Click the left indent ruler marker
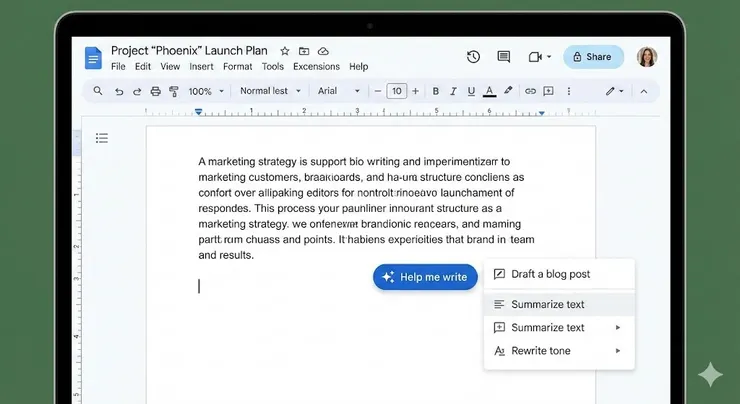The height and width of the screenshot is (404, 740). 199,112
